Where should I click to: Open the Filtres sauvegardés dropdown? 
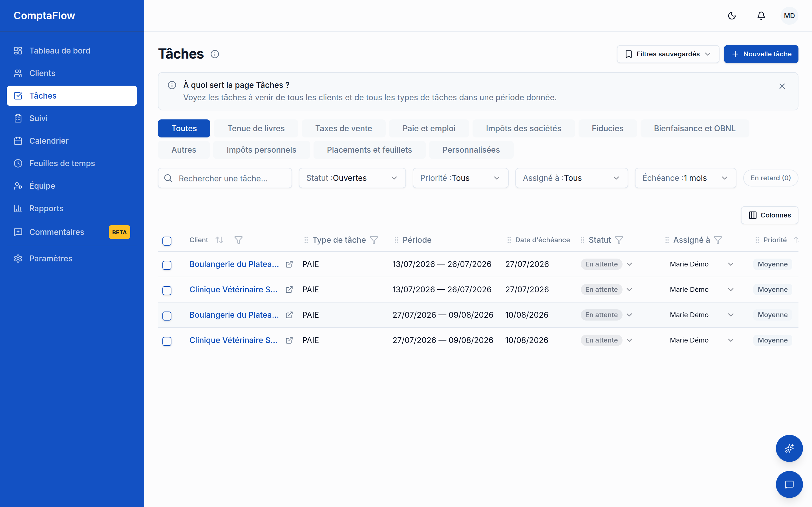pos(668,54)
